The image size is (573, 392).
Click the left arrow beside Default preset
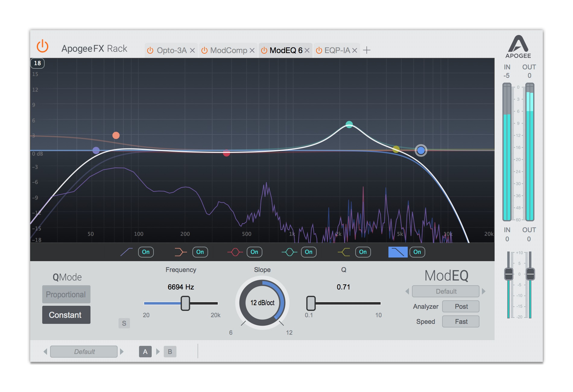45,352
